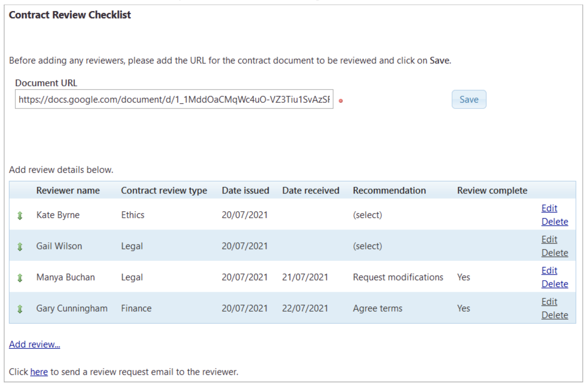Edit Kate Byrne's review row
Image resolution: width=588 pixels, height=388 pixels.
tap(549, 208)
